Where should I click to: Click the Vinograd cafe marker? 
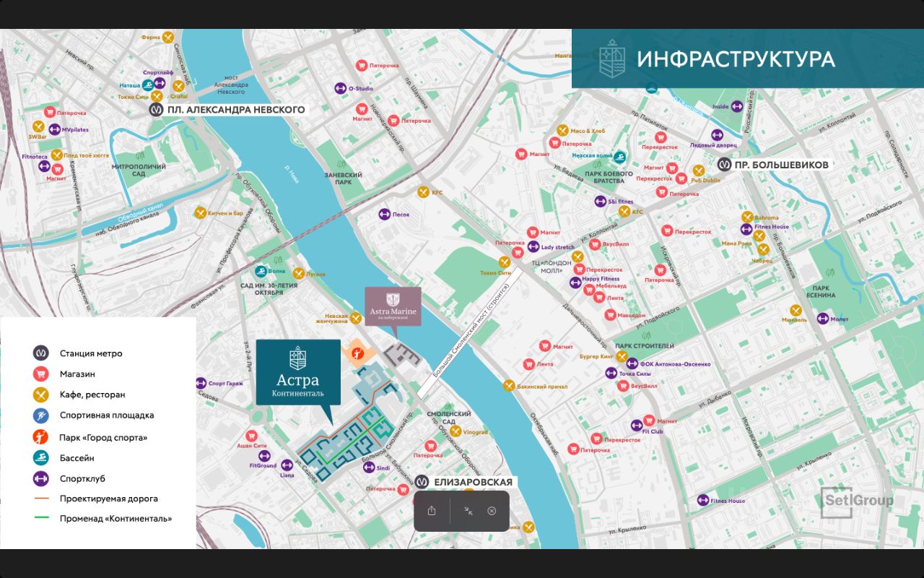pos(456,431)
